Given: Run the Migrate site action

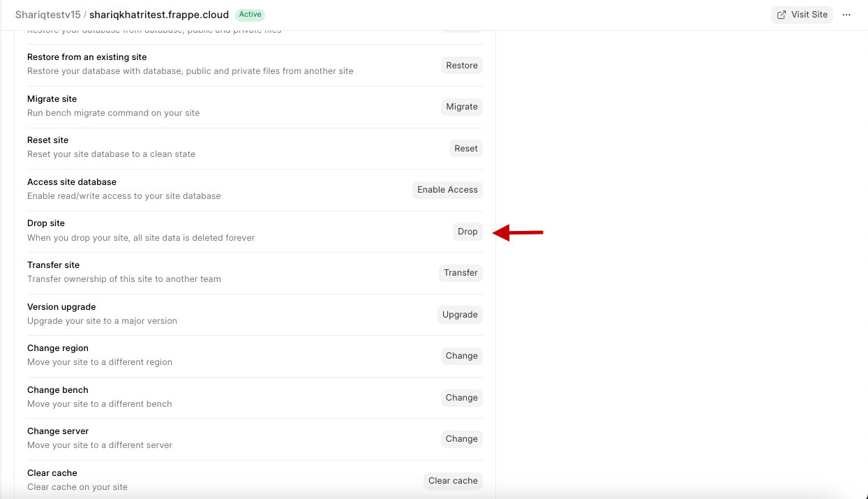Looking at the screenshot, I should tap(462, 107).
